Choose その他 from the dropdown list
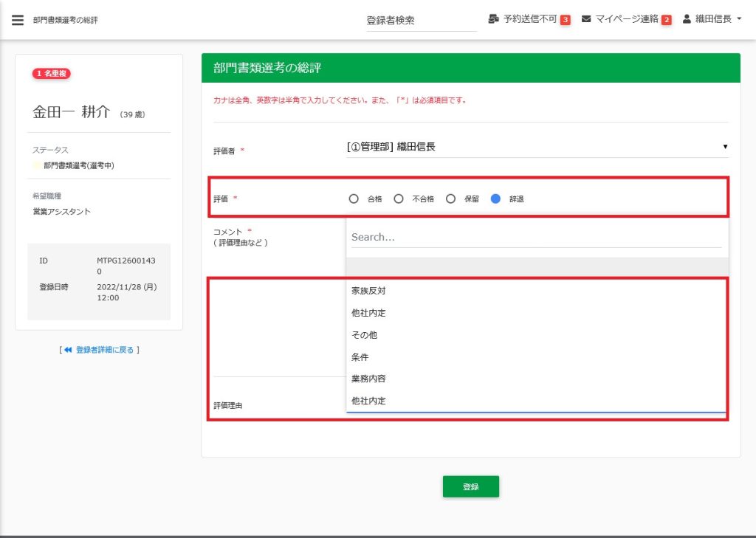 click(364, 335)
